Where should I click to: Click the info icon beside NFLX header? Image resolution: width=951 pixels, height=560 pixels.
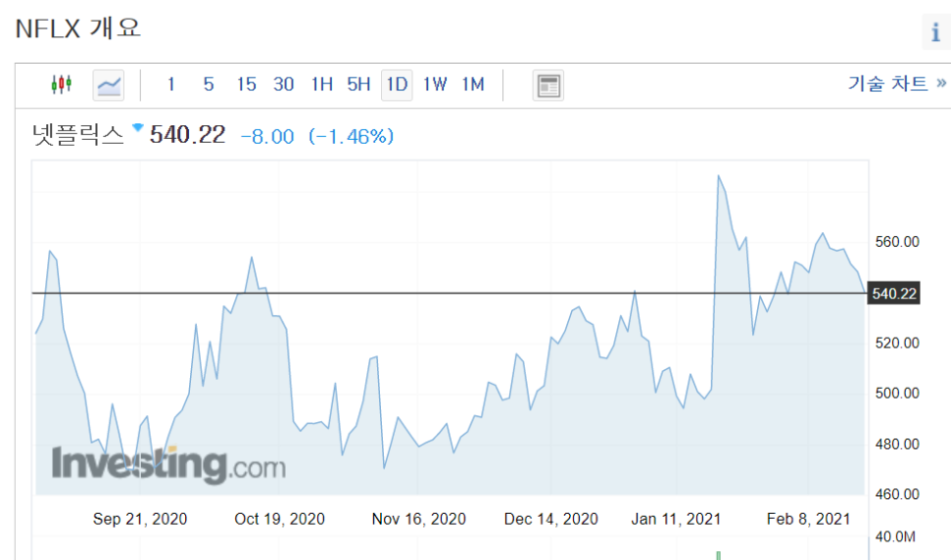point(936,31)
